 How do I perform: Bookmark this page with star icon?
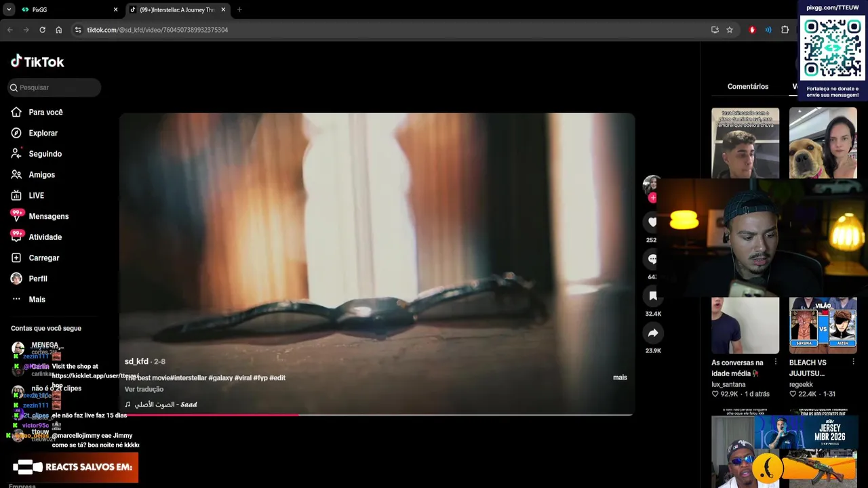click(x=730, y=30)
